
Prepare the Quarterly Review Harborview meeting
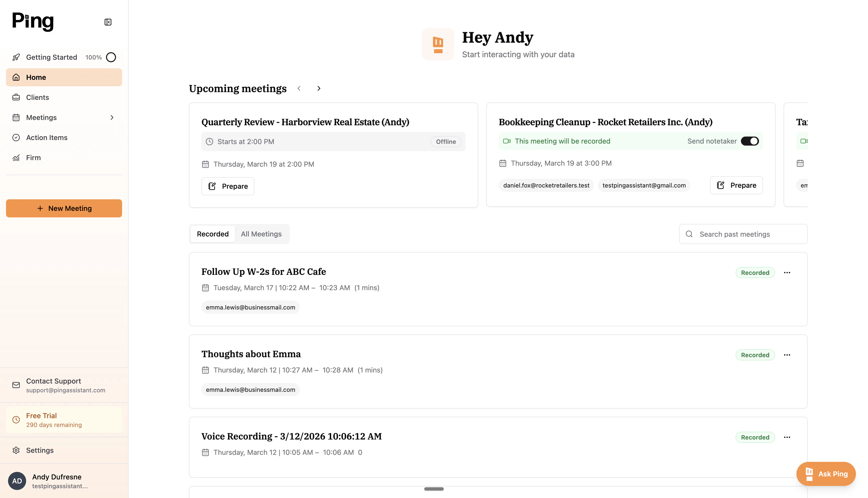[x=228, y=186]
